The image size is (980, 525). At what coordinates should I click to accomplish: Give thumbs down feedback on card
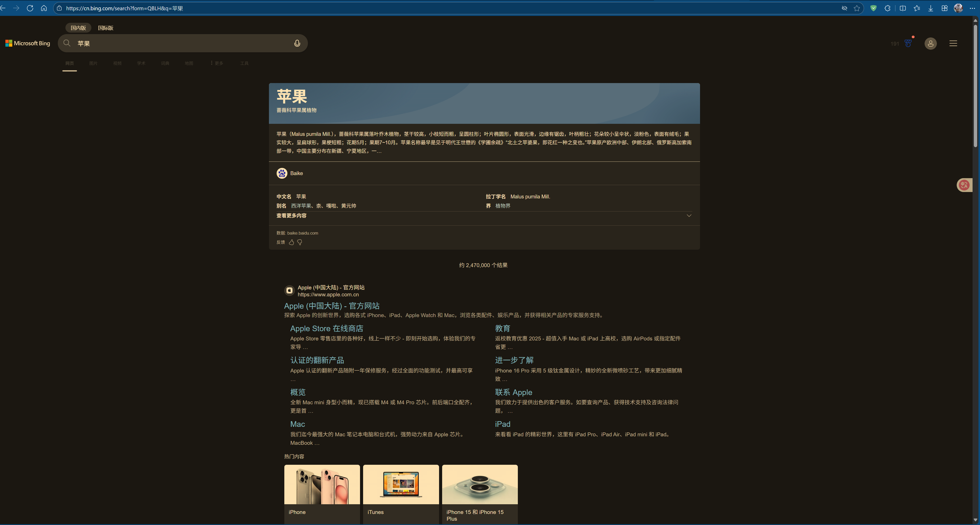tap(300, 242)
